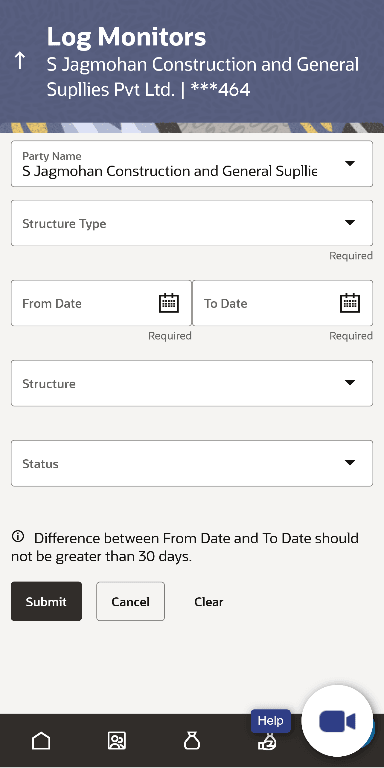Open the accounts profile icon in bottom bar
This screenshot has width=384, height=768.
click(117, 741)
